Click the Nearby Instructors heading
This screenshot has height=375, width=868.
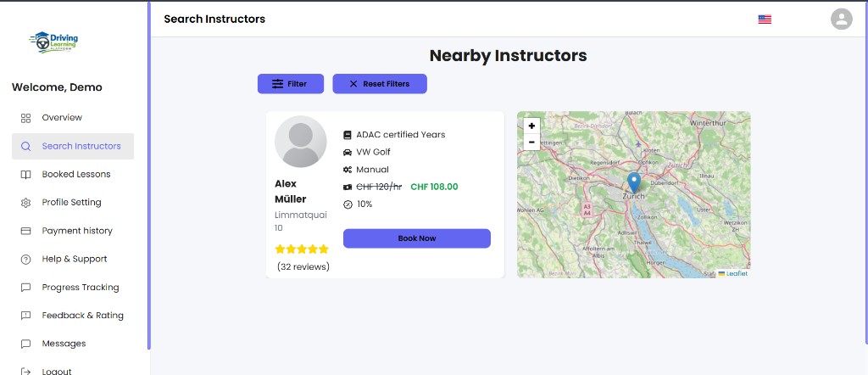[509, 56]
